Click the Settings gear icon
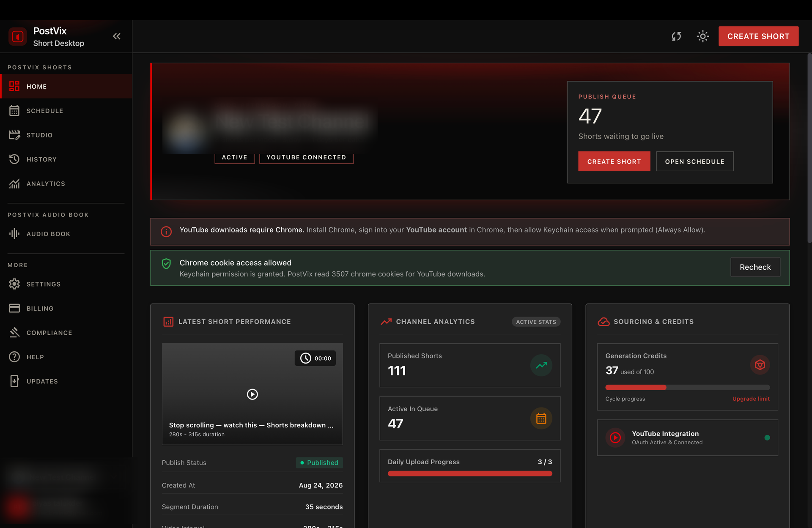 tap(14, 284)
